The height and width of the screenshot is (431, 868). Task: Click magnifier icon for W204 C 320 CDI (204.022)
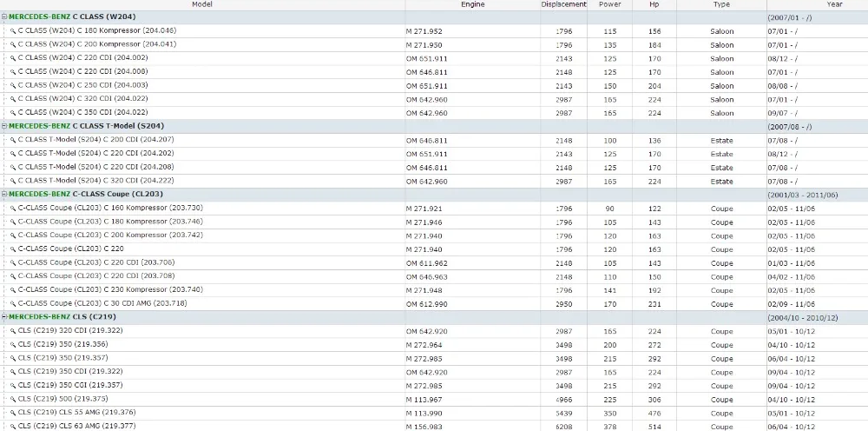[x=13, y=99]
